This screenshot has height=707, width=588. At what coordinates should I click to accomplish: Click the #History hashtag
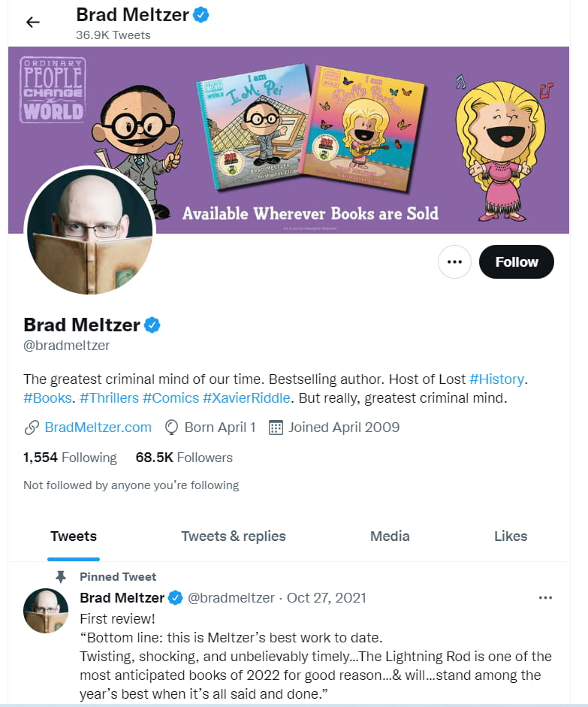coord(496,379)
